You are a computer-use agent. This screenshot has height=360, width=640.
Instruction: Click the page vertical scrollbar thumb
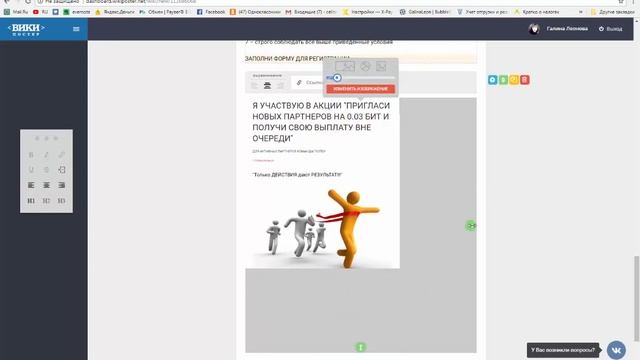pyautogui.click(x=636, y=298)
